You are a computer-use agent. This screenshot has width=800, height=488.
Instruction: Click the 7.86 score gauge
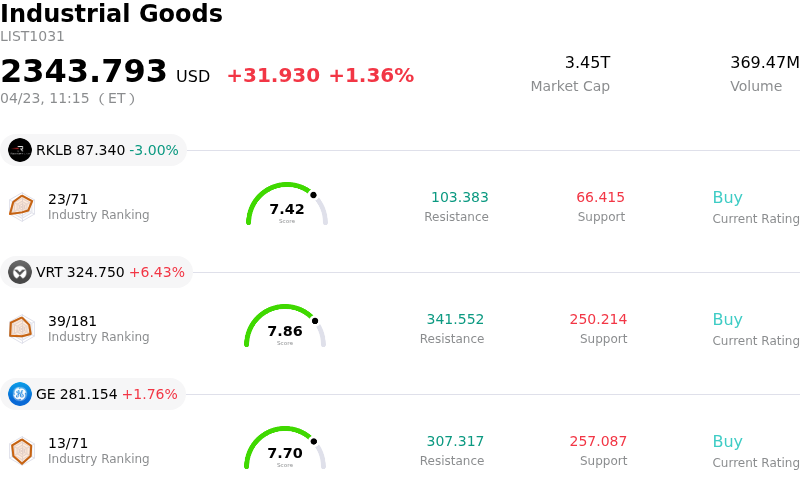coord(285,329)
